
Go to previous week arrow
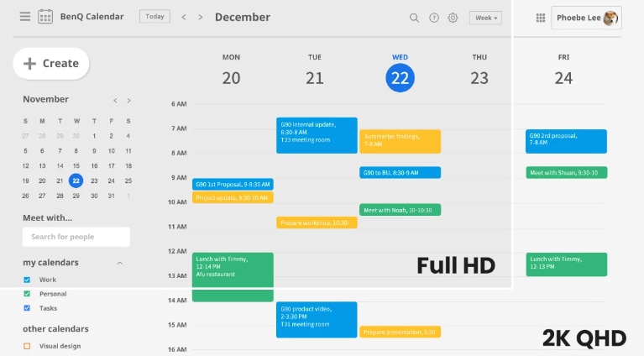(184, 18)
